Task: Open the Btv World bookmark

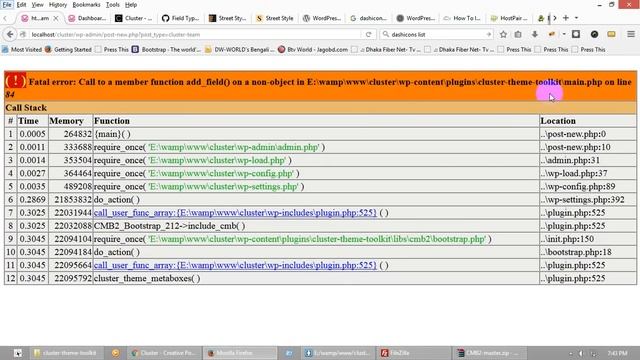Action: point(313,49)
